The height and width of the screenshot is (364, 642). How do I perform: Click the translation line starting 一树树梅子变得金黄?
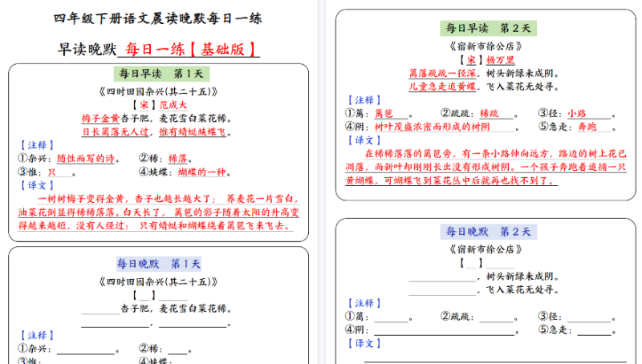click(x=168, y=199)
